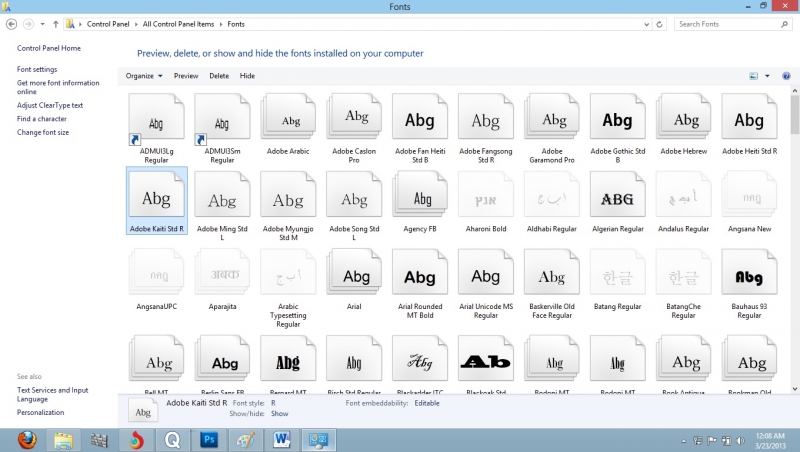Image resolution: width=800 pixels, height=452 pixels.
Task: Click Delete in the toolbar
Action: tap(219, 76)
